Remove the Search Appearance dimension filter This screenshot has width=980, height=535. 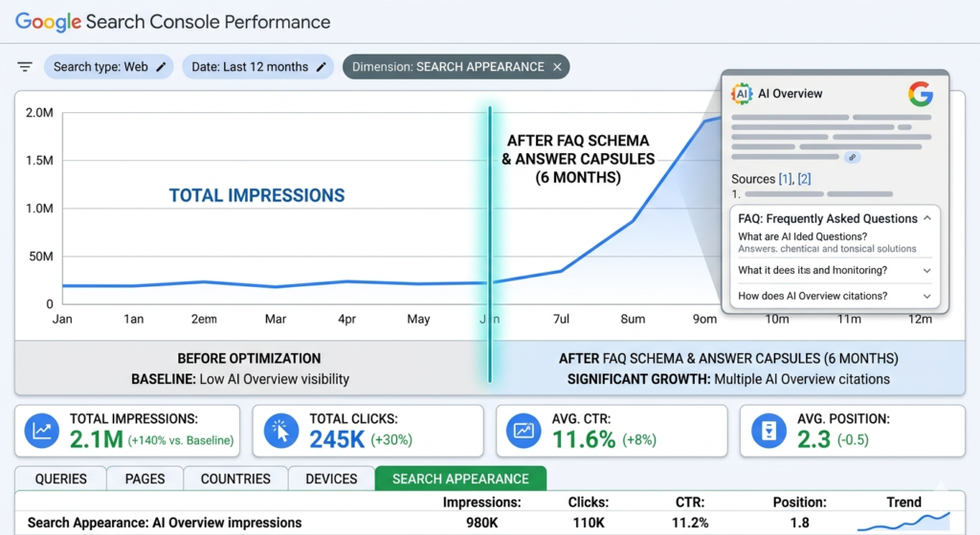(557, 67)
